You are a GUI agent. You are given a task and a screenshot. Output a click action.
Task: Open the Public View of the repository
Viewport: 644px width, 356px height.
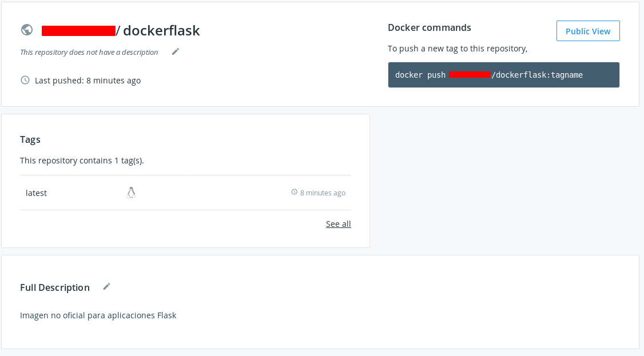(x=588, y=31)
